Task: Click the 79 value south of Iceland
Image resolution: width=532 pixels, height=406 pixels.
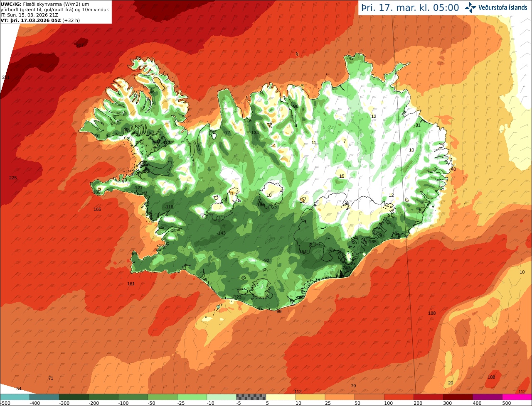Action: (353, 386)
